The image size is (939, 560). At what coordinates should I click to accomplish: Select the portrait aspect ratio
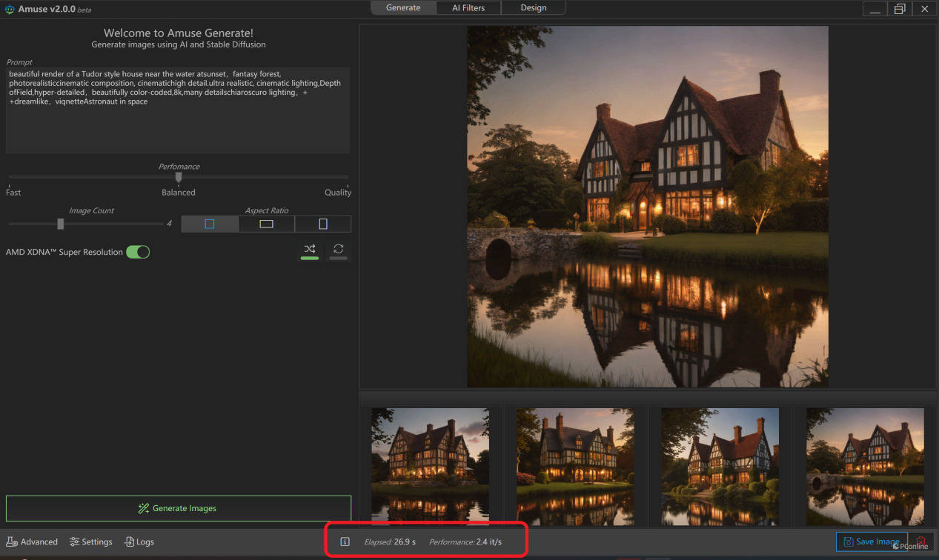click(323, 224)
